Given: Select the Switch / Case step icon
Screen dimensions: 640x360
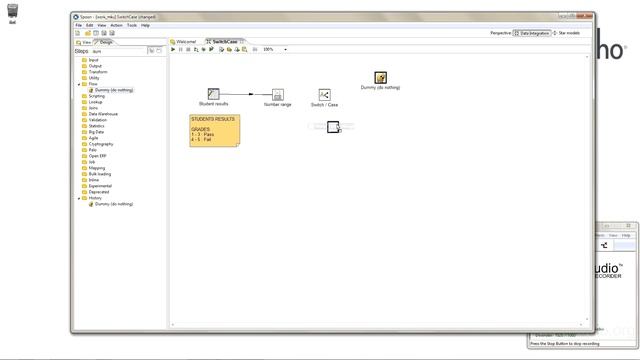Looking at the screenshot, I should pyautogui.click(x=324, y=95).
